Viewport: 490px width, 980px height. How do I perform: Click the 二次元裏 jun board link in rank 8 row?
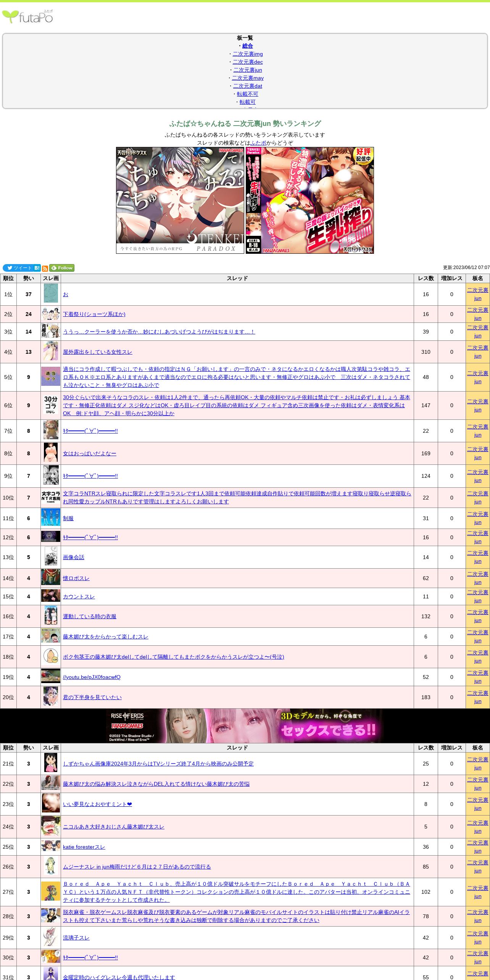click(x=478, y=453)
